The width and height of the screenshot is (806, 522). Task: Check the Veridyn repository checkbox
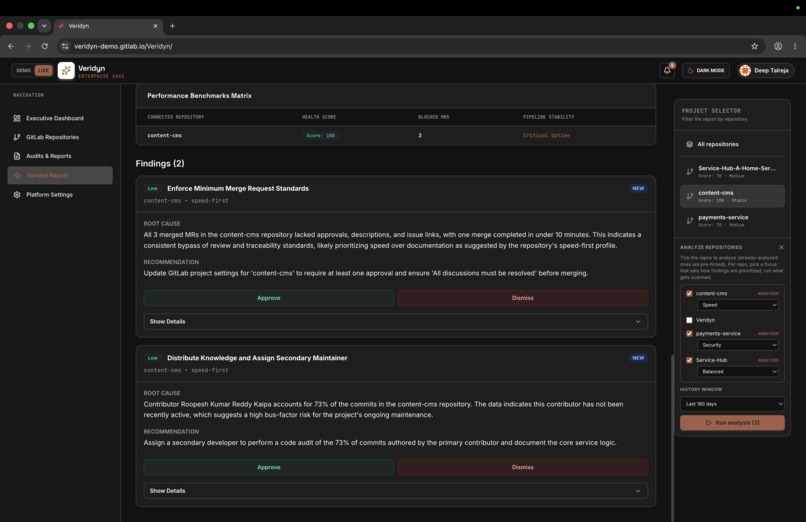(689, 320)
